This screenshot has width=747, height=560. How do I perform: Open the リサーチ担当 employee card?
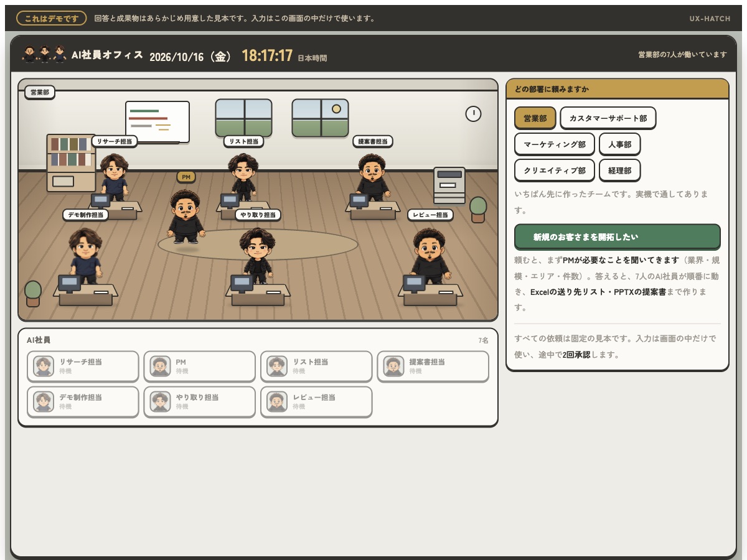pyautogui.click(x=83, y=366)
